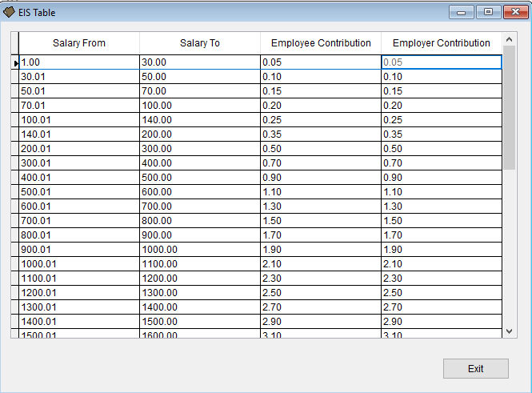Click the EIS Table window icon
532x393 pixels.
tap(9, 12)
